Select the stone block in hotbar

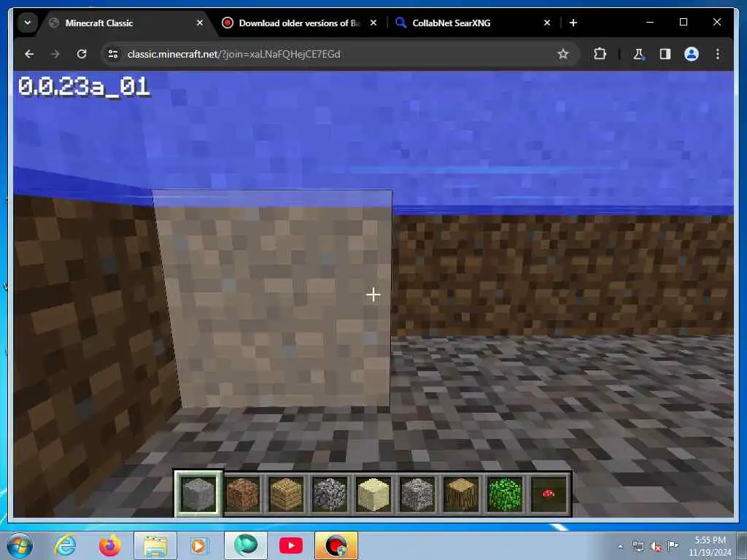198,494
